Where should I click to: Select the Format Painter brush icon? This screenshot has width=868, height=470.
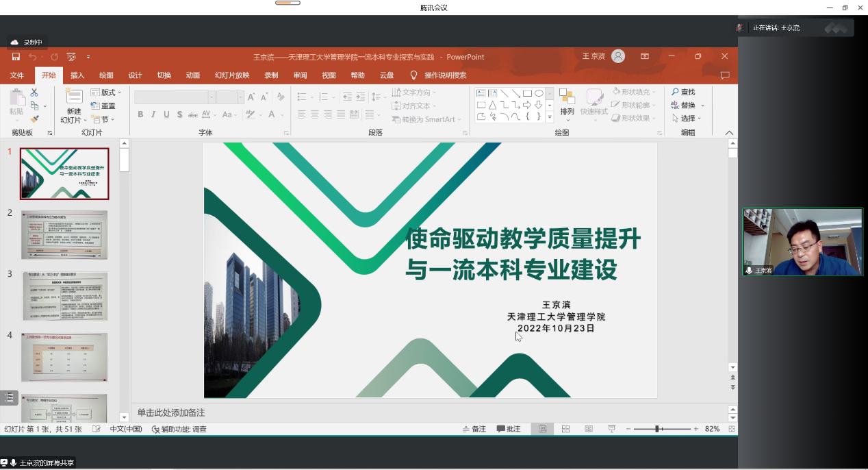click(34, 119)
